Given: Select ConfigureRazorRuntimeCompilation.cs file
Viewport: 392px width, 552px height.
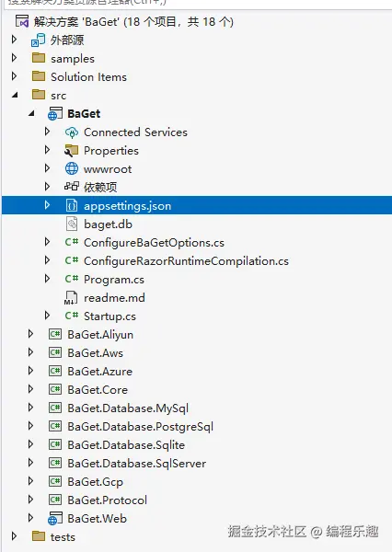Looking at the screenshot, I should coord(186,261).
